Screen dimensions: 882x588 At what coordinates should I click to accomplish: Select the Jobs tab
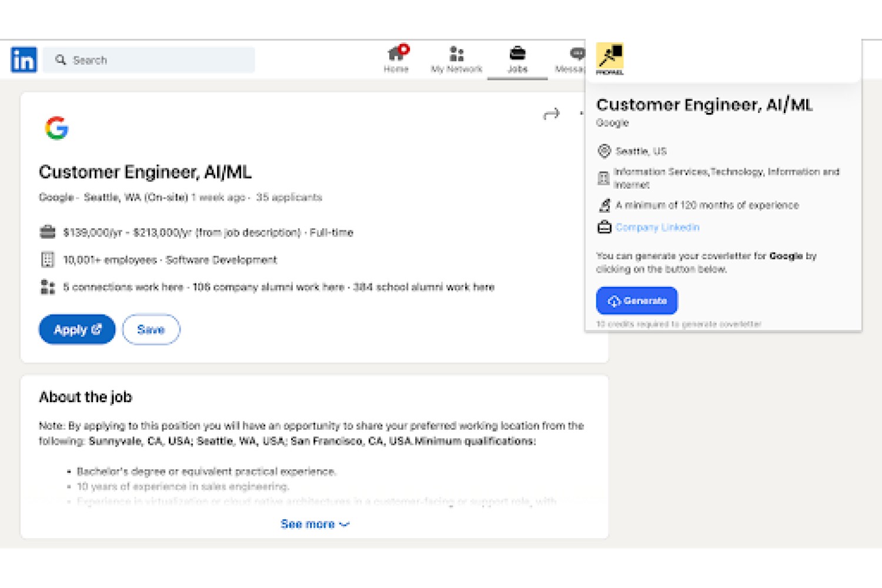coord(517,59)
